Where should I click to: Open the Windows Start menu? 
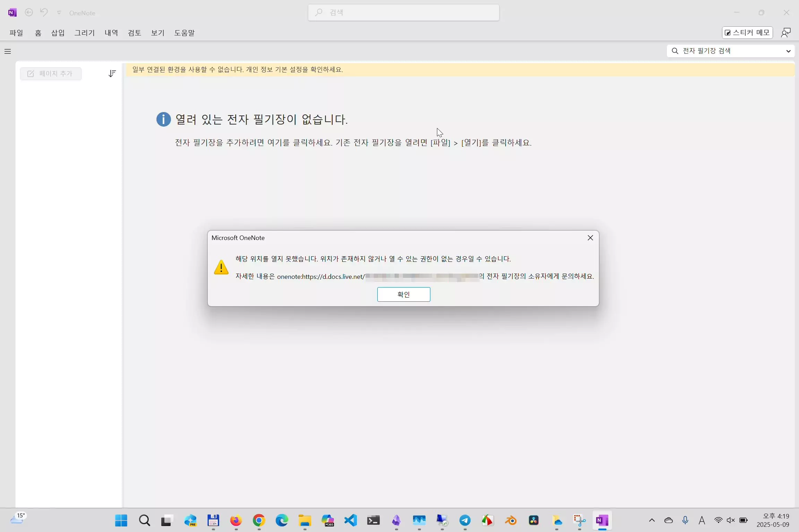tap(121, 520)
